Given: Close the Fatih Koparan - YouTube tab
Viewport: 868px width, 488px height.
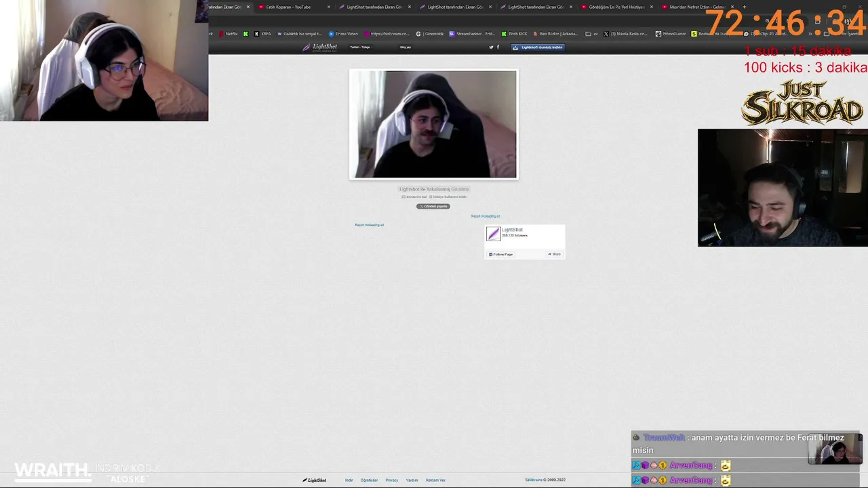Looking at the screenshot, I should pos(329,7).
